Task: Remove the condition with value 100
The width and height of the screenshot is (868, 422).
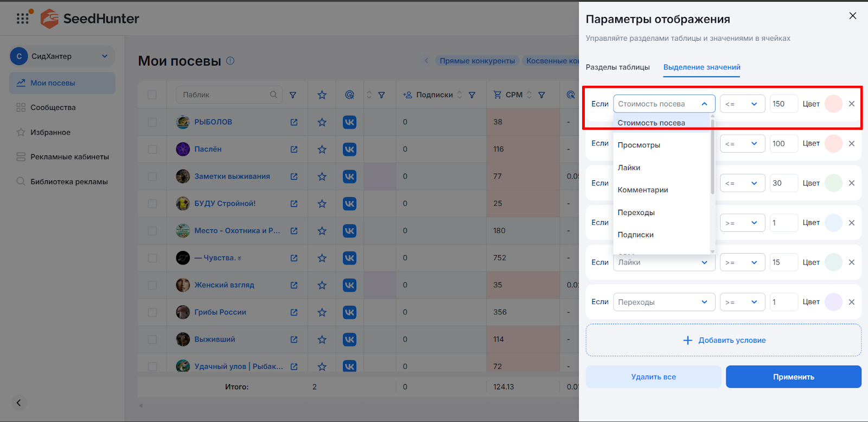Action: pos(851,143)
